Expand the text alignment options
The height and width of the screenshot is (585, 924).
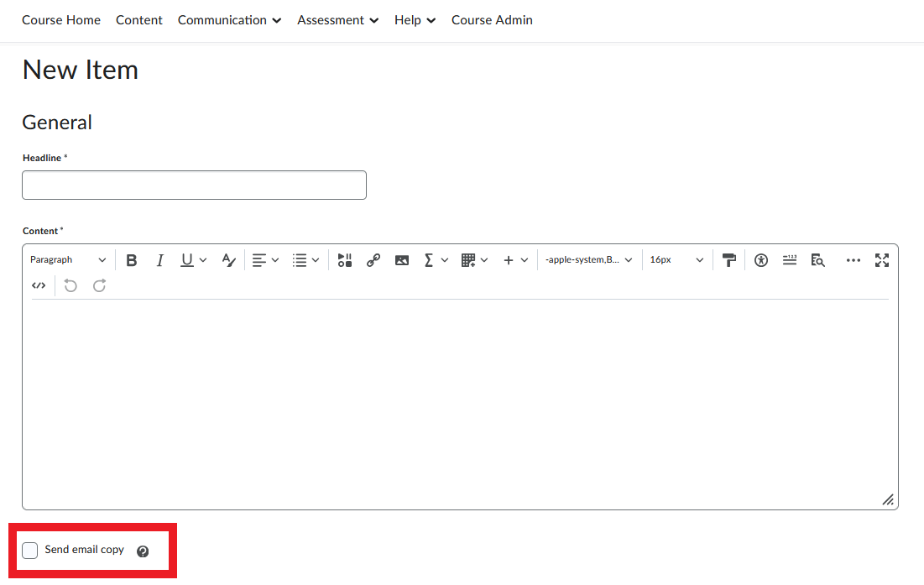coord(265,260)
